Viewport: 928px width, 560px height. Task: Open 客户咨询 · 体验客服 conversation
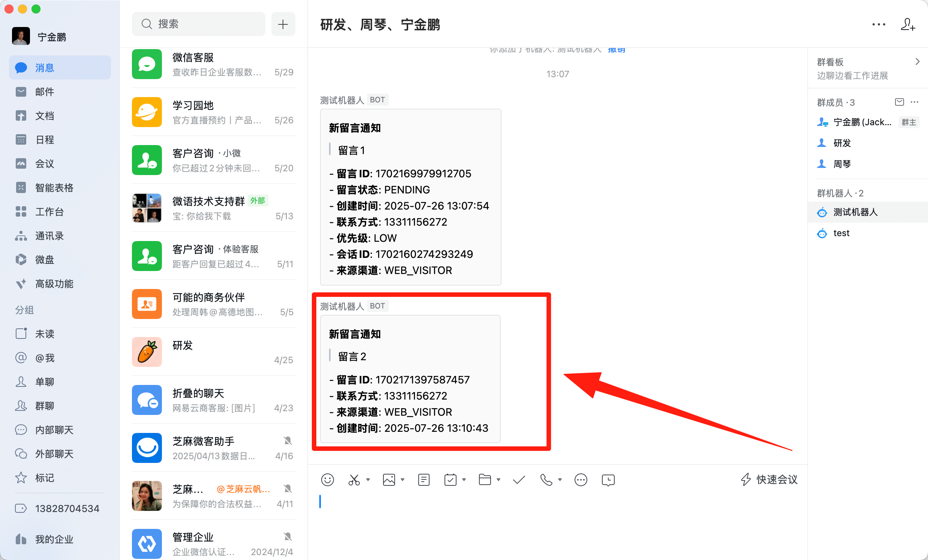tap(213, 256)
